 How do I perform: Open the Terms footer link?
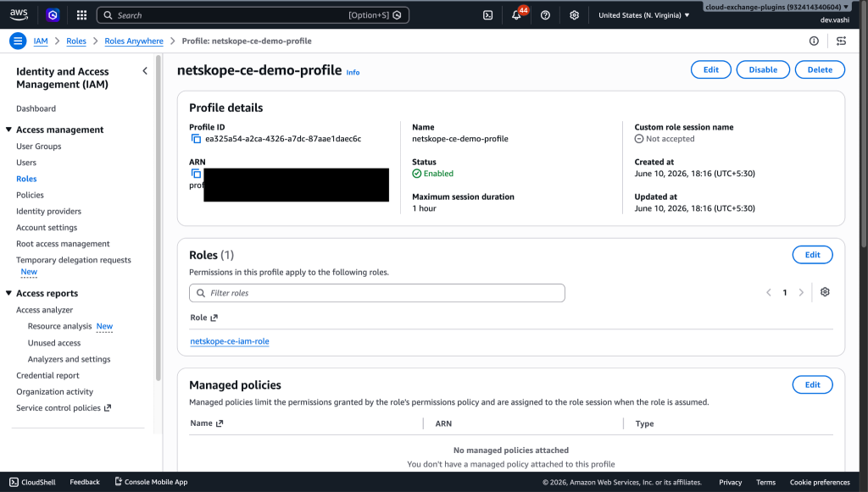[765, 482]
